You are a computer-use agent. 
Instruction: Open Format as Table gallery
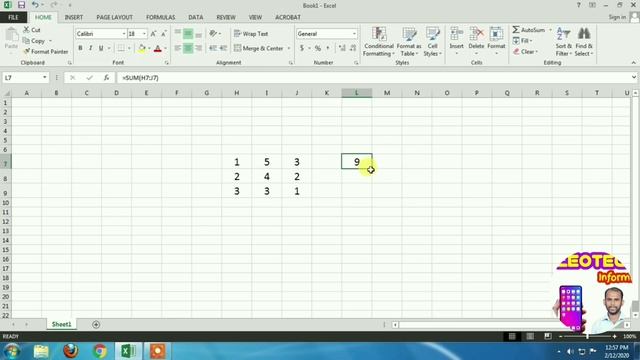(409, 42)
